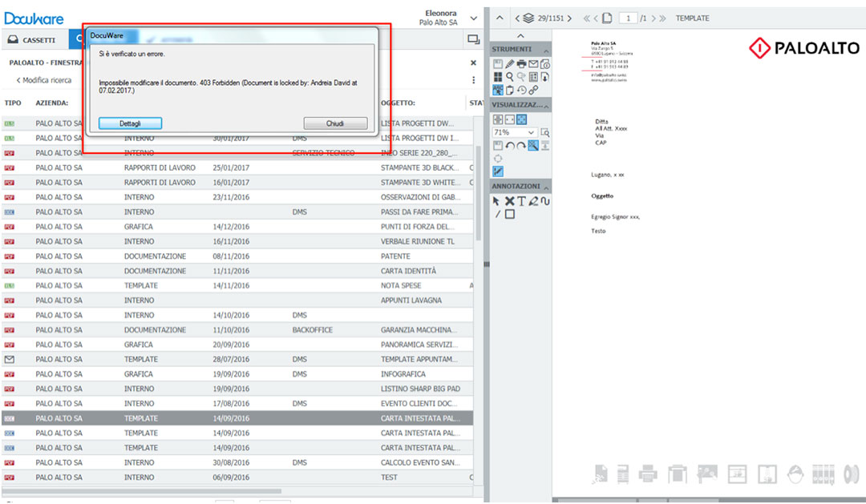
Task: Open the 71% zoom level dropdown
Action: point(514,132)
